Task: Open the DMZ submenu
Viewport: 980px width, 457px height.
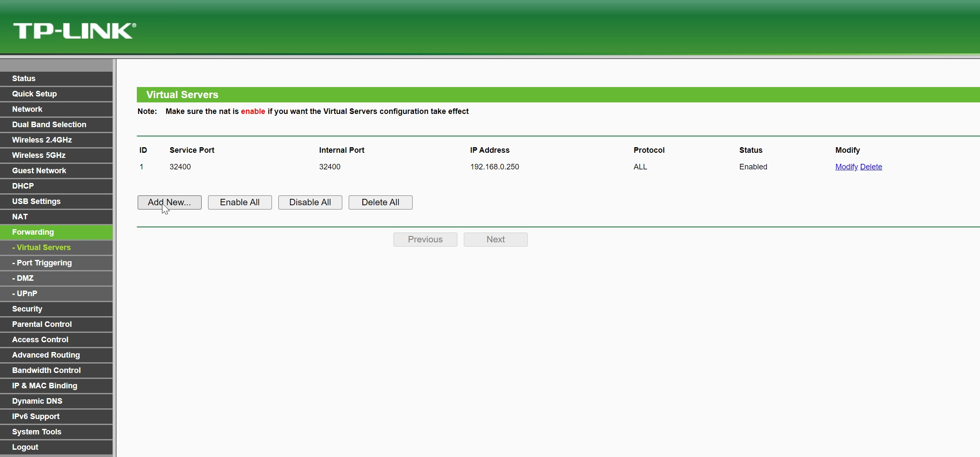Action: pos(56,278)
